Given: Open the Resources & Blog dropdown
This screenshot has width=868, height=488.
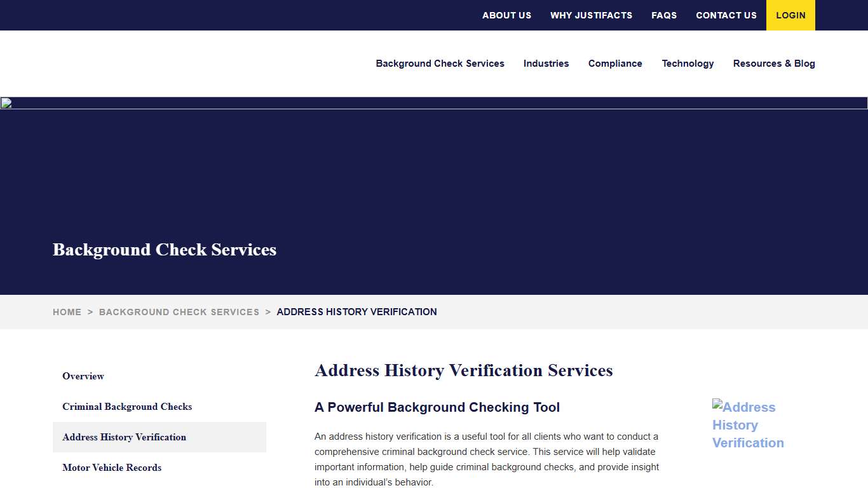Looking at the screenshot, I should (x=774, y=64).
